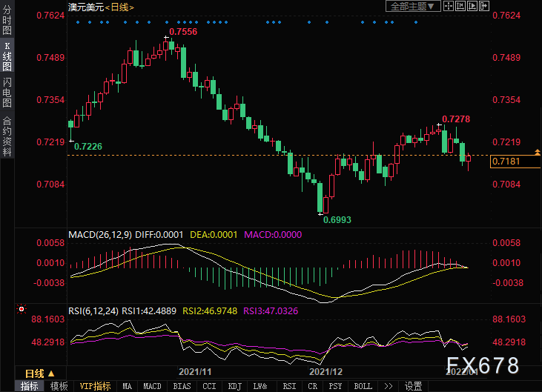Click a blue event dot above the candlesticks

(79, 22)
